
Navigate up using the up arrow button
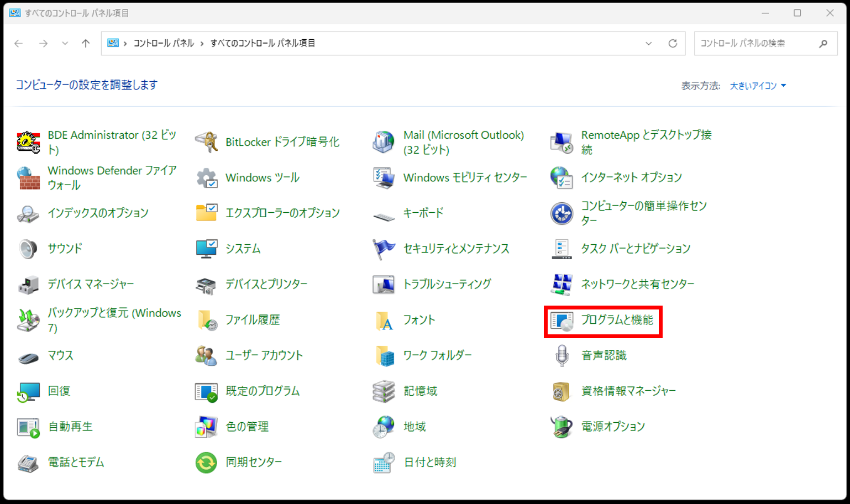(86, 43)
